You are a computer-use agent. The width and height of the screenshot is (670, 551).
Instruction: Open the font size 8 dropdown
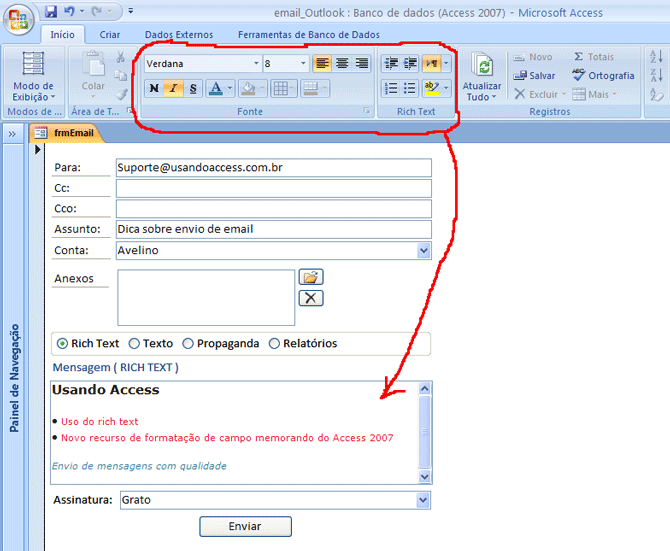tap(303, 63)
